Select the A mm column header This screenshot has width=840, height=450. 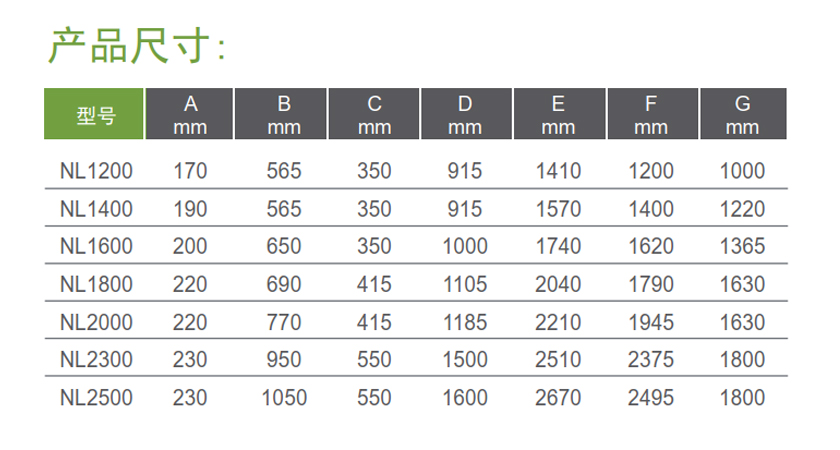(190, 114)
